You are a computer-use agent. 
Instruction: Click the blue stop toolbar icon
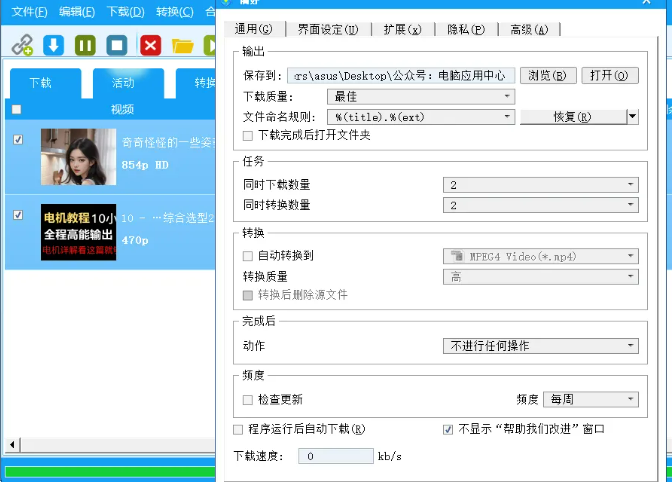click(117, 45)
